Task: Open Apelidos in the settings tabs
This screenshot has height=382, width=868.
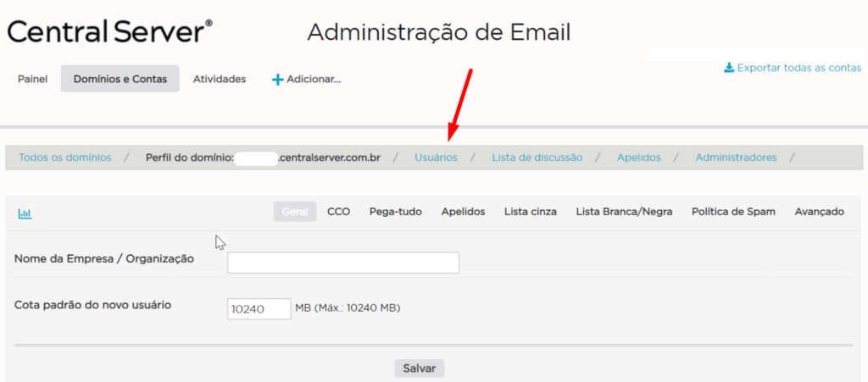Action: pos(463,212)
